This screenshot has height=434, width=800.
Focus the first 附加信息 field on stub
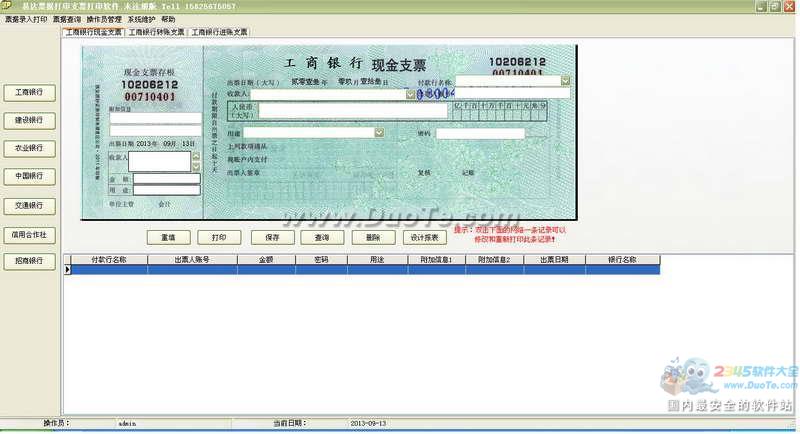coord(155,118)
